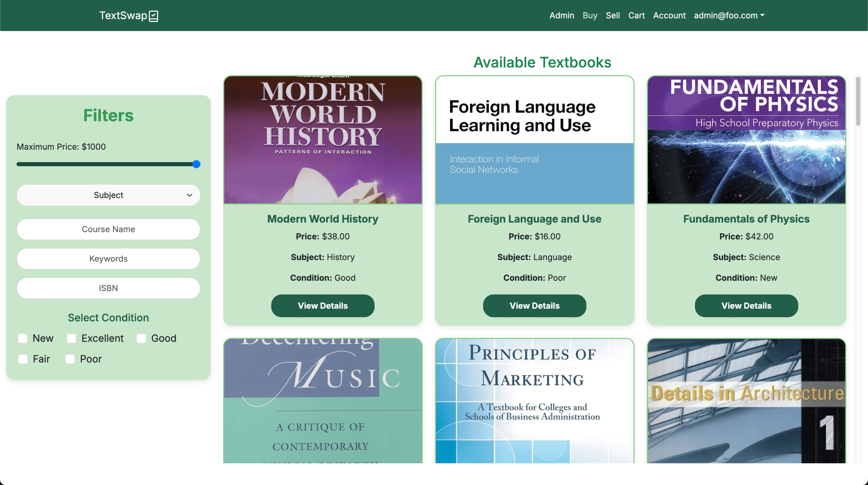This screenshot has height=485, width=868.
Task: Expand the Subject filter dropdown
Action: 108,195
